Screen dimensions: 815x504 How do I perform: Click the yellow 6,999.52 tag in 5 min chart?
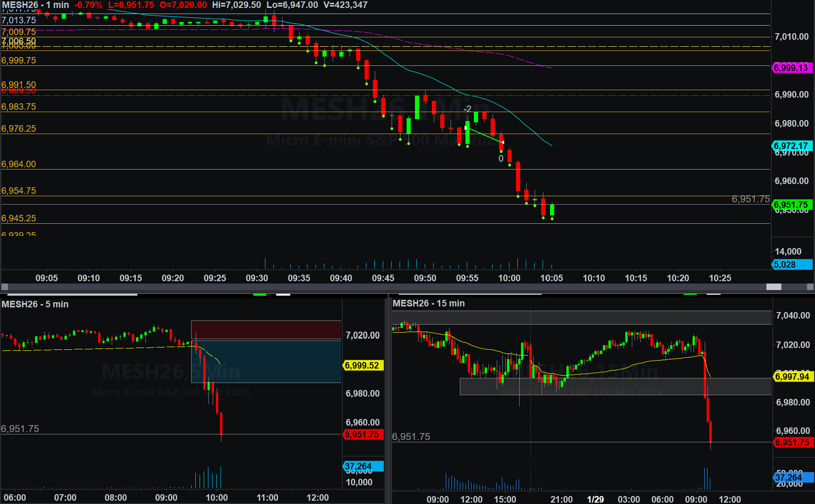(363, 365)
